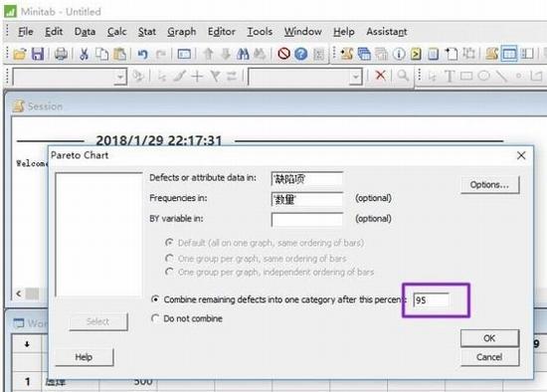Select the 'Do not combine' radio button
The height and width of the screenshot is (392, 547).
pyautogui.click(x=155, y=318)
